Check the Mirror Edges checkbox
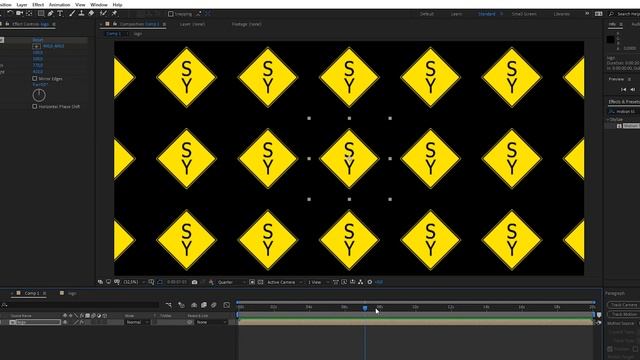Image resolution: width=640 pixels, height=360 pixels. point(35,78)
